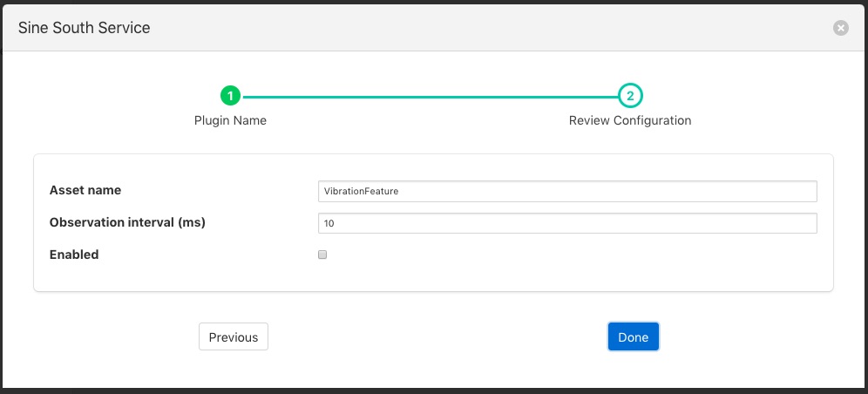Screen dimensions: 868x394
Task: Go to the Plugin Name step label
Action: coord(230,120)
